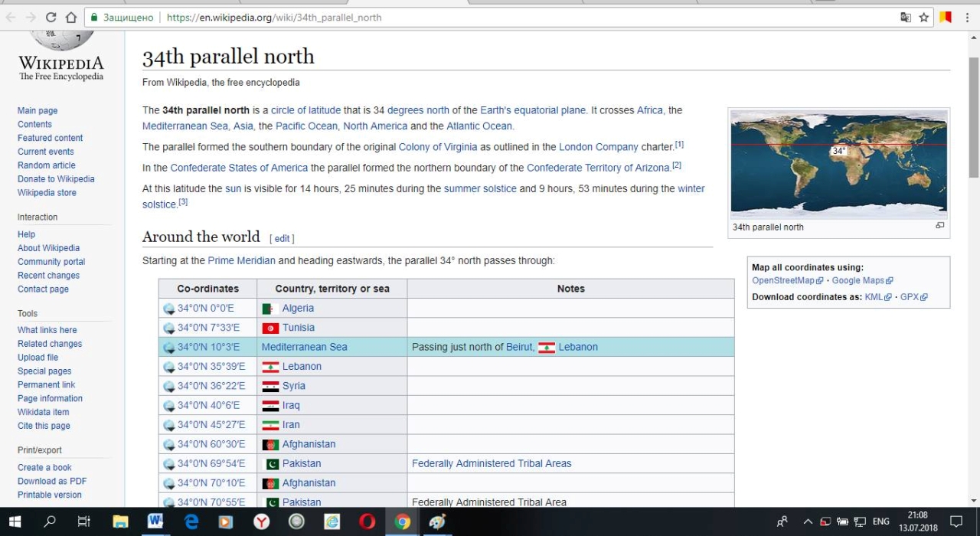Open the globe icon beside 34°0′N 35°39′E
This screenshot has height=536, width=980.
point(169,367)
